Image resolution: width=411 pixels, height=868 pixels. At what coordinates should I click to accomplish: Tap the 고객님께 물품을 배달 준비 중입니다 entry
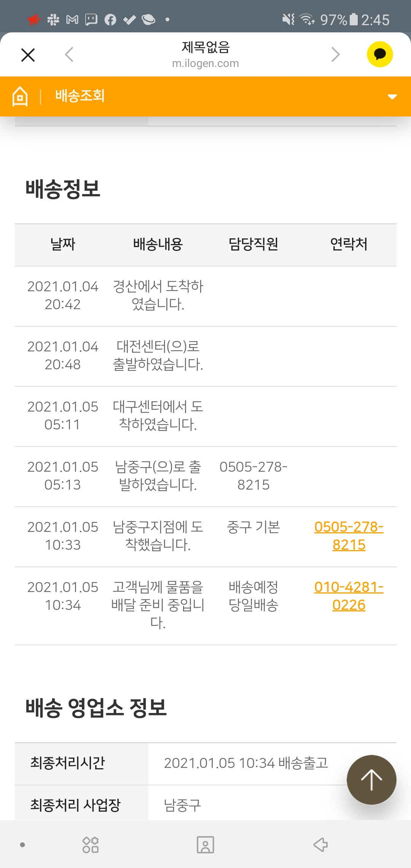[x=158, y=605]
